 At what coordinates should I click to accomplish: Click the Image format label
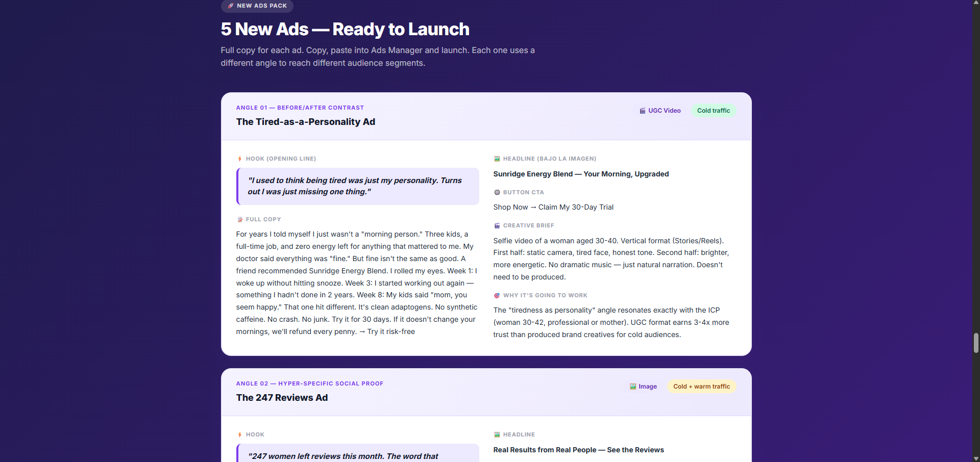coord(643,387)
